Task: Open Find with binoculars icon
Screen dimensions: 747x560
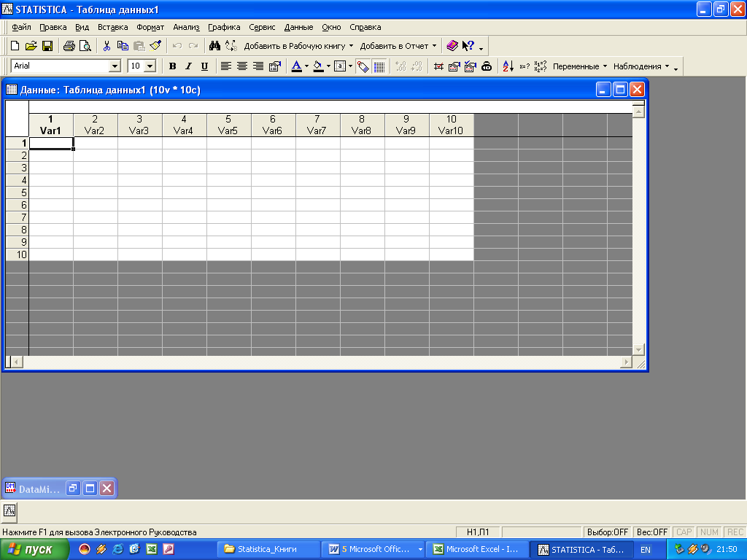Action: click(215, 46)
